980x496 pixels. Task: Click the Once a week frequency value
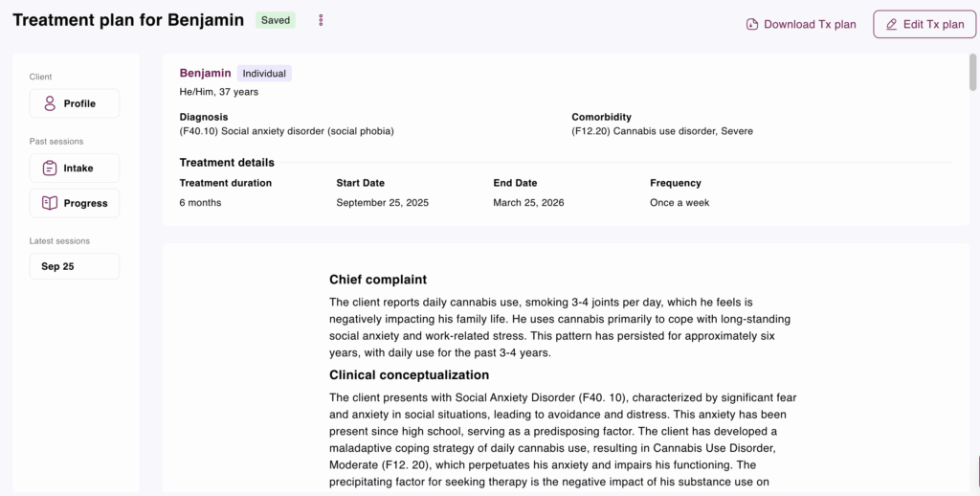(679, 203)
